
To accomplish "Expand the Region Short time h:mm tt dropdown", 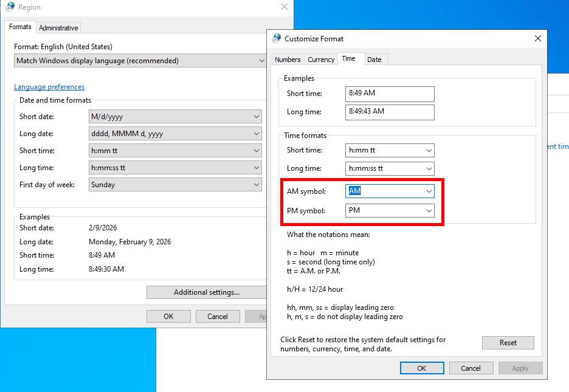I will pos(175,151).
